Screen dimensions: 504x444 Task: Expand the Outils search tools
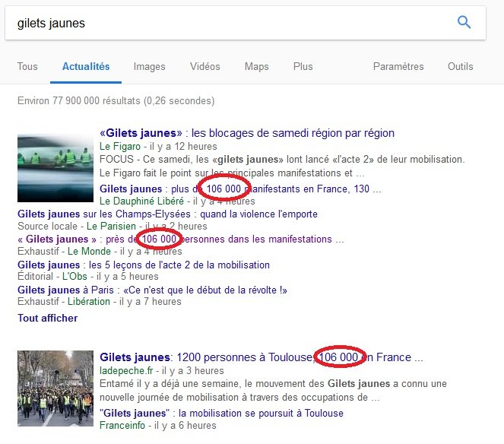pyautogui.click(x=460, y=67)
